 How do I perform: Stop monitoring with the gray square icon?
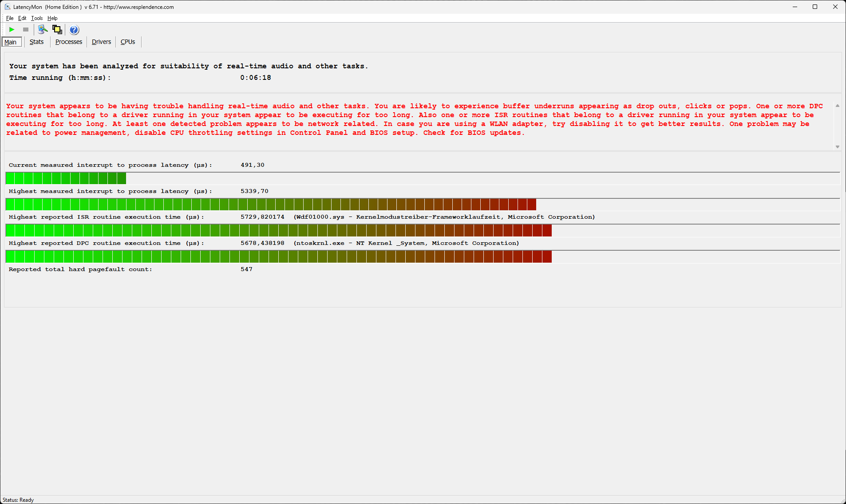point(26,30)
